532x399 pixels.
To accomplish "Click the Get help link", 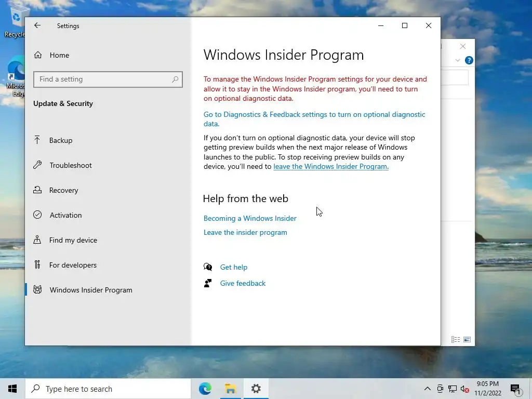I will coord(234,267).
